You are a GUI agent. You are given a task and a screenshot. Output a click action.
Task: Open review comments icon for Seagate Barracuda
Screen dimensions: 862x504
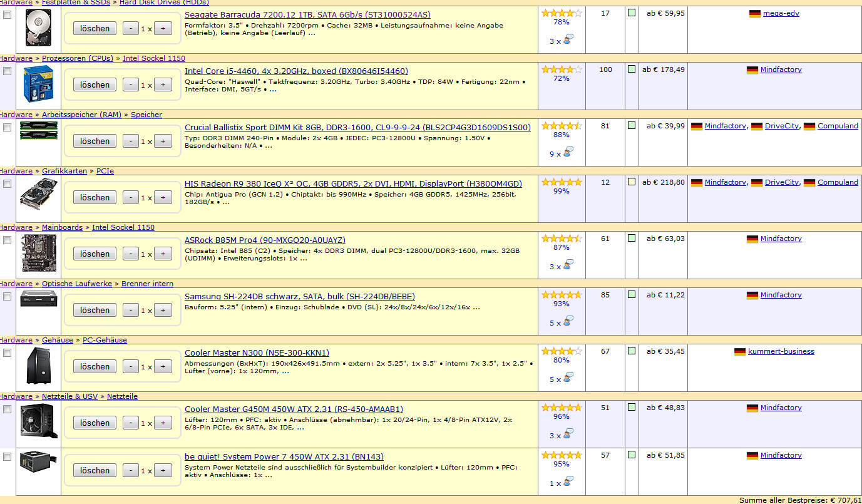[x=568, y=40]
